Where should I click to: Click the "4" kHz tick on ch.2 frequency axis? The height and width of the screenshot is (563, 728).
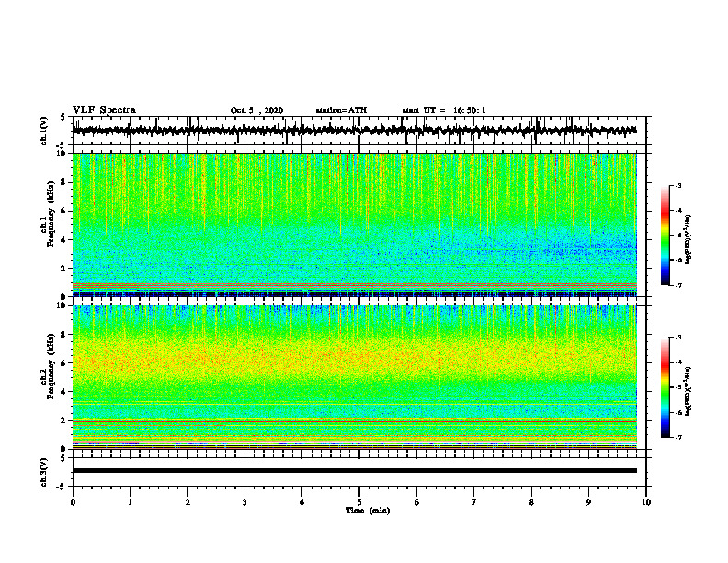[64, 392]
